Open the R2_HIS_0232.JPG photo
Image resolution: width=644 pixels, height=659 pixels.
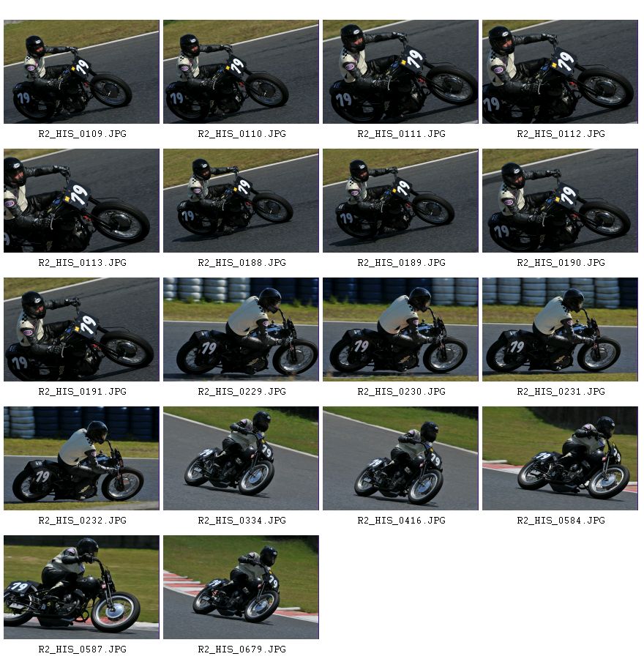coord(81,458)
